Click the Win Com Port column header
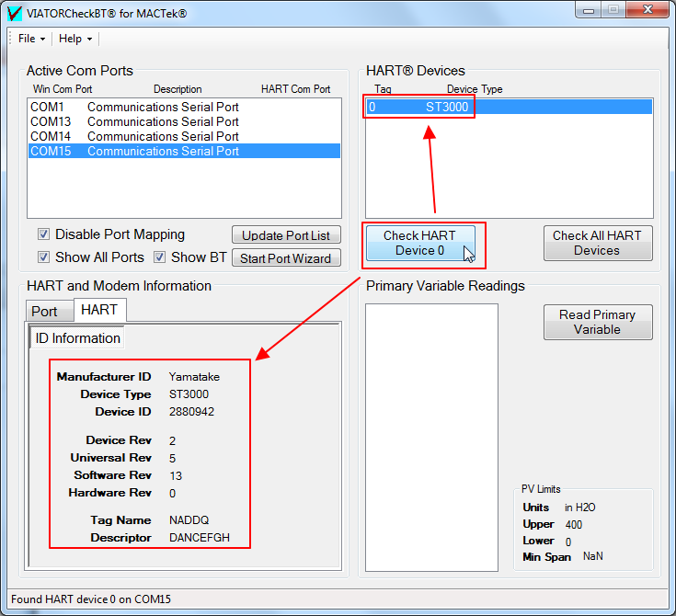 coord(63,89)
